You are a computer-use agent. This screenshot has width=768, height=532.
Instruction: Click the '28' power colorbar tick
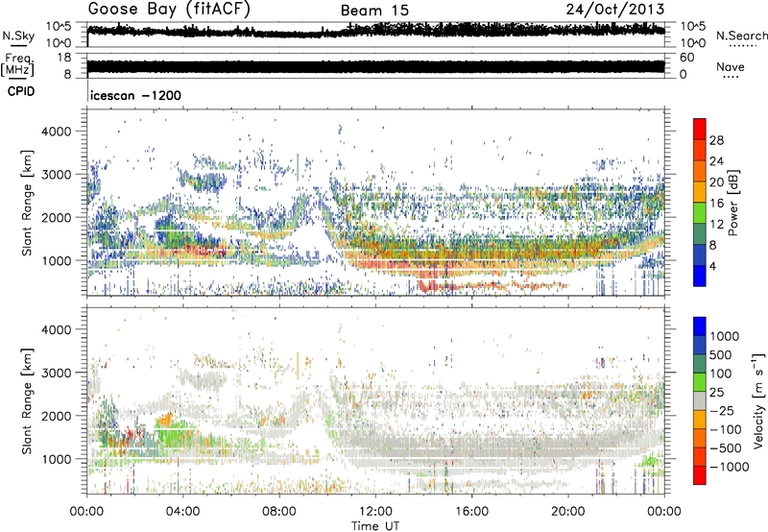[716, 140]
